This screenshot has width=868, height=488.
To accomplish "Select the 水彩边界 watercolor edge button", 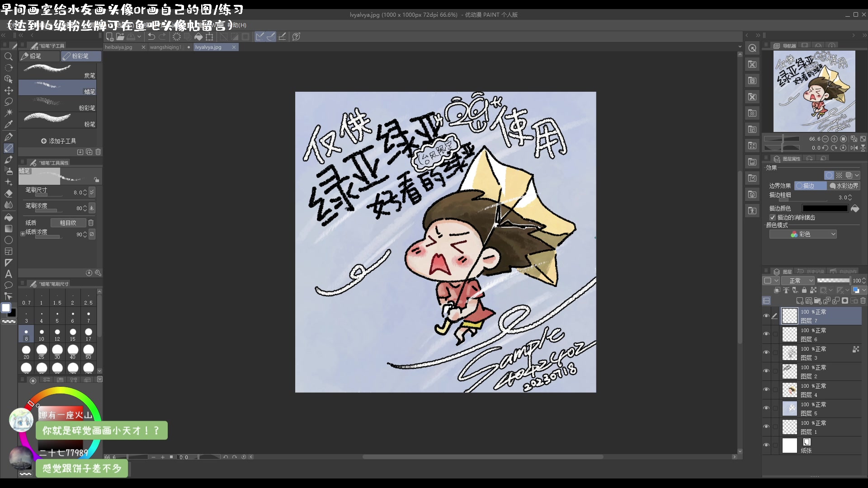I will click(844, 186).
